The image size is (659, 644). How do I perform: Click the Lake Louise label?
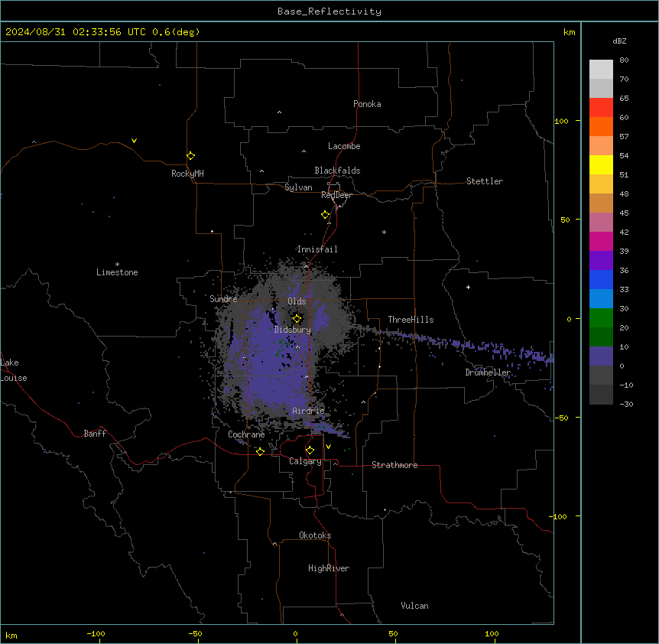pos(14,370)
